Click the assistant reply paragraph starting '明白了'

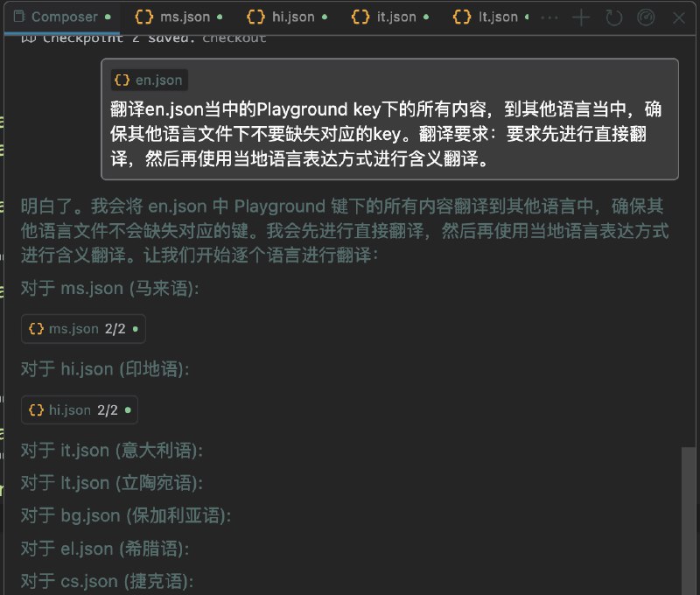pyautogui.click(x=345, y=231)
